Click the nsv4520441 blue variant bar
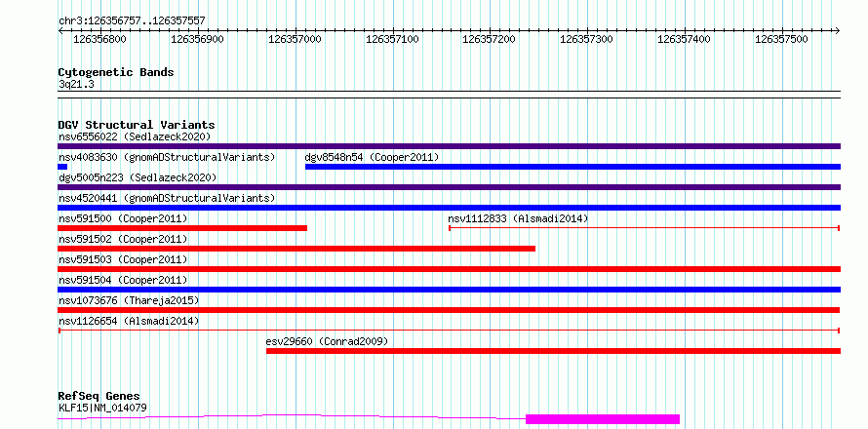868x429 pixels. 449,208
